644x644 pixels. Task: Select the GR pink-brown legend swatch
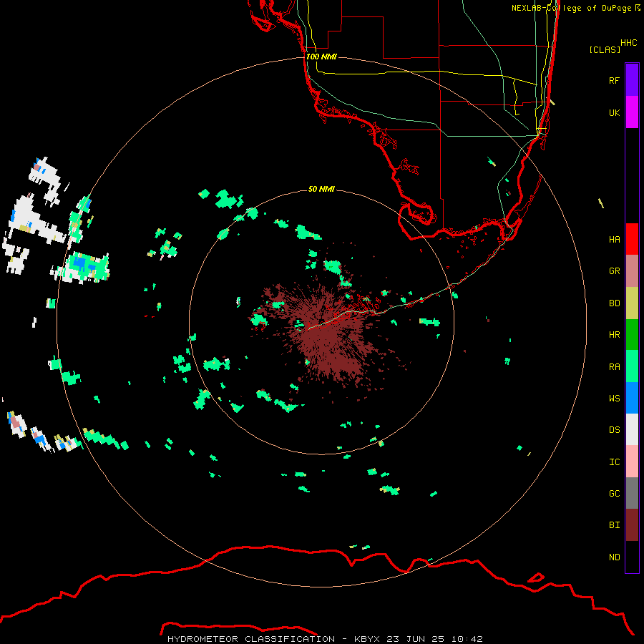pyautogui.click(x=632, y=270)
